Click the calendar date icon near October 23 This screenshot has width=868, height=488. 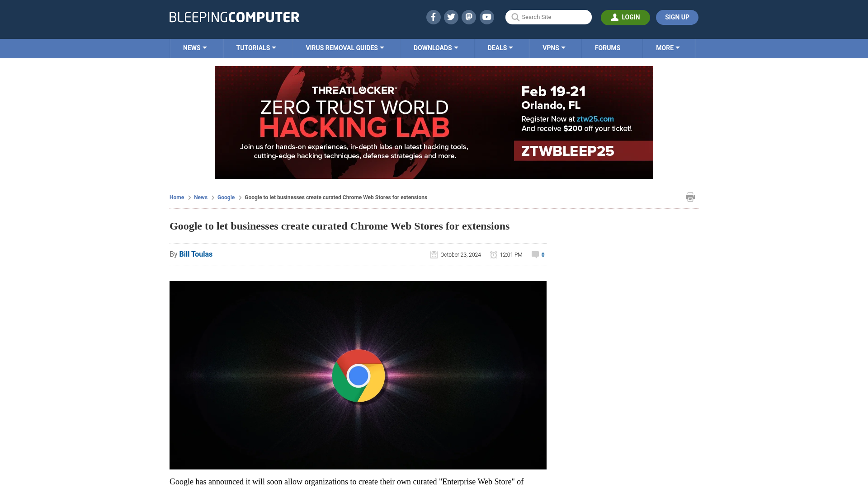pyautogui.click(x=434, y=254)
